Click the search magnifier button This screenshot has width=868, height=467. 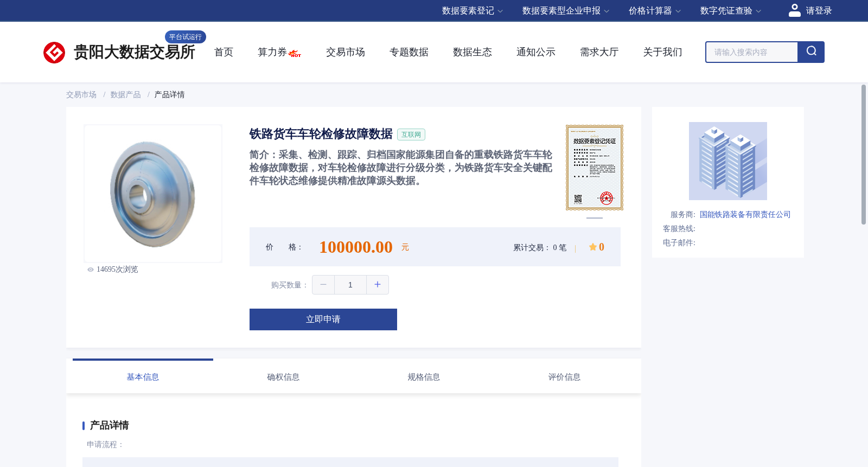pos(811,52)
